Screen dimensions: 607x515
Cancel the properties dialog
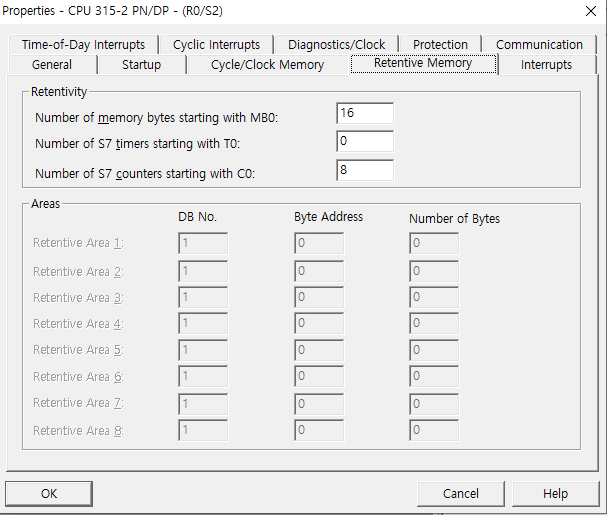pos(461,493)
